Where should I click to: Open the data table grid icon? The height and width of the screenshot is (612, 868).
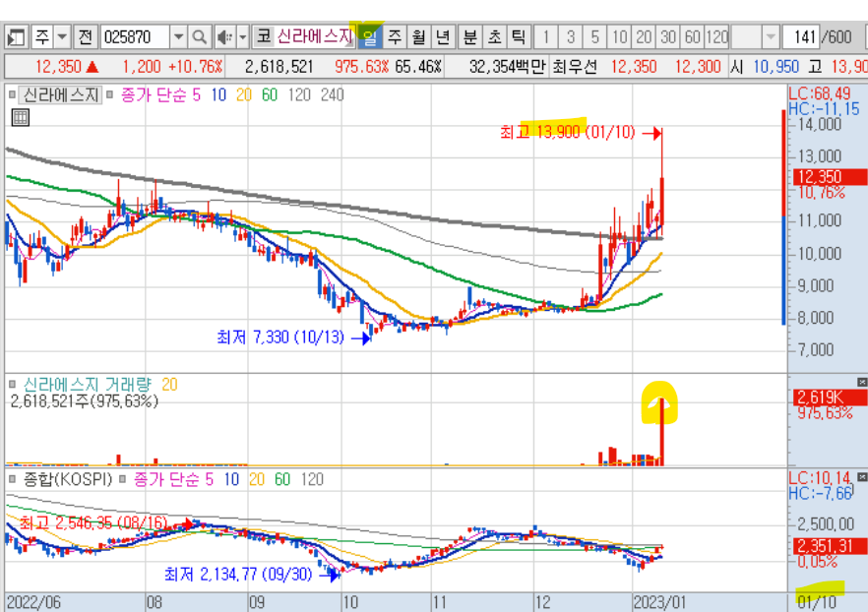(x=21, y=117)
